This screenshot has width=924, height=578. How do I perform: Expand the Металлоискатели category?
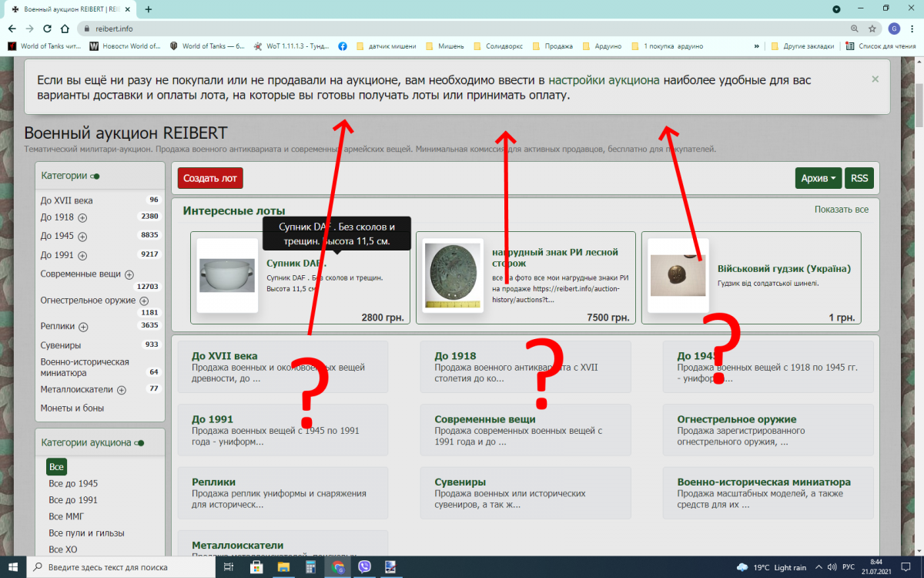pos(122,390)
